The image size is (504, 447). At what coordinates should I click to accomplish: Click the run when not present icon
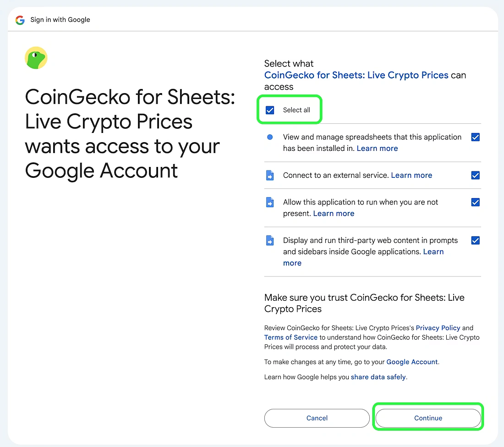[x=270, y=202]
